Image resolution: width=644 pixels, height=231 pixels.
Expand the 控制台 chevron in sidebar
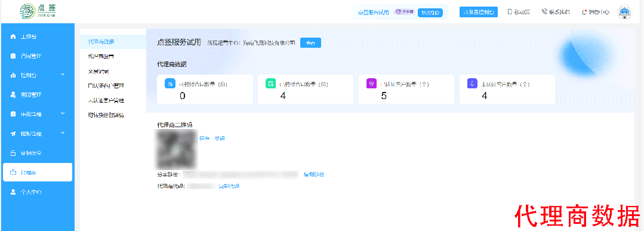click(x=63, y=75)
